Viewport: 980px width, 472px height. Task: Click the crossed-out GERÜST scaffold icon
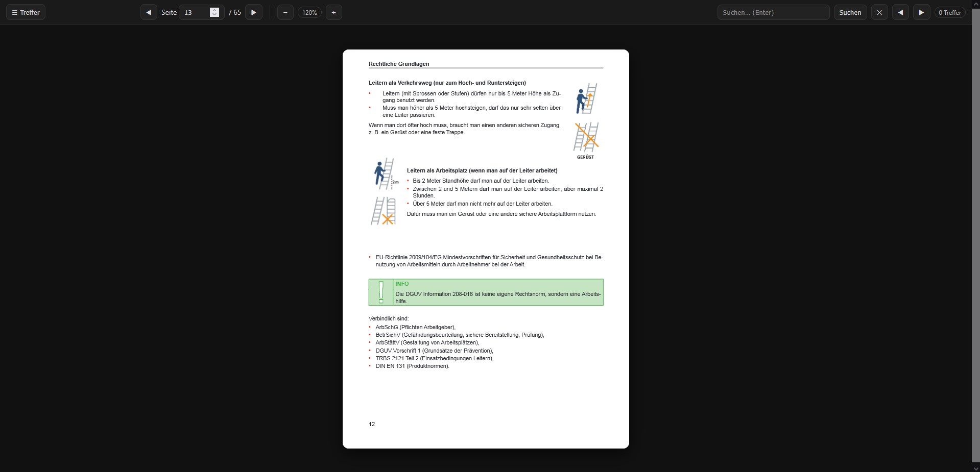(586, 138)
